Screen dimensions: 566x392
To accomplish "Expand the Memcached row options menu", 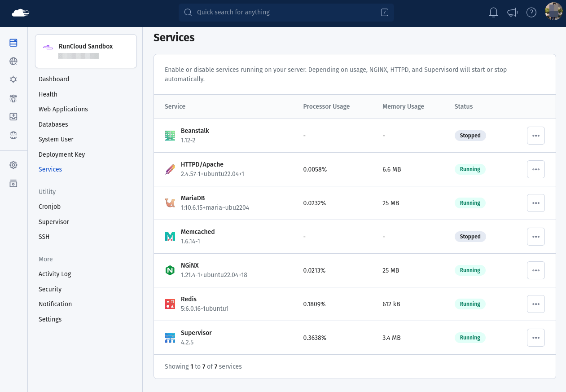I will pos(535,237).
